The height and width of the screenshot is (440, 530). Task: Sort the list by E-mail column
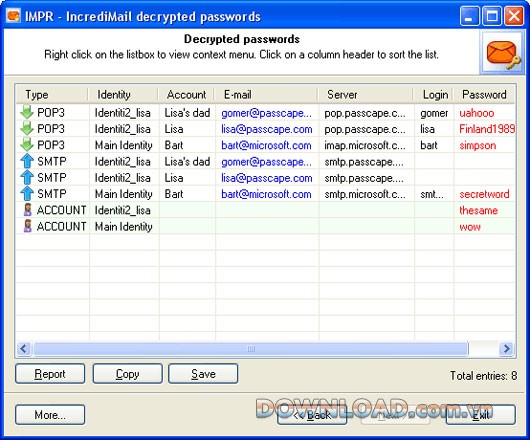pyautogui.click(x=267, y=95)
